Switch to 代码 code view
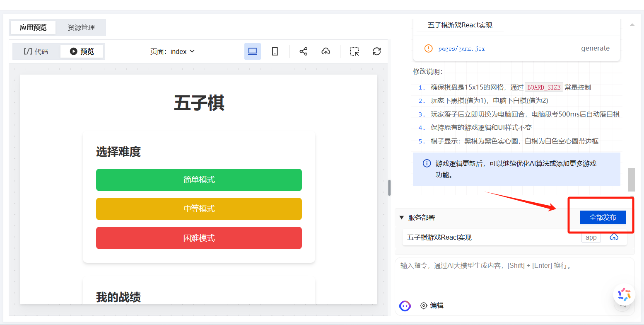Image resolution: width=644 pixels, height=325 pixels. [36, 51]
